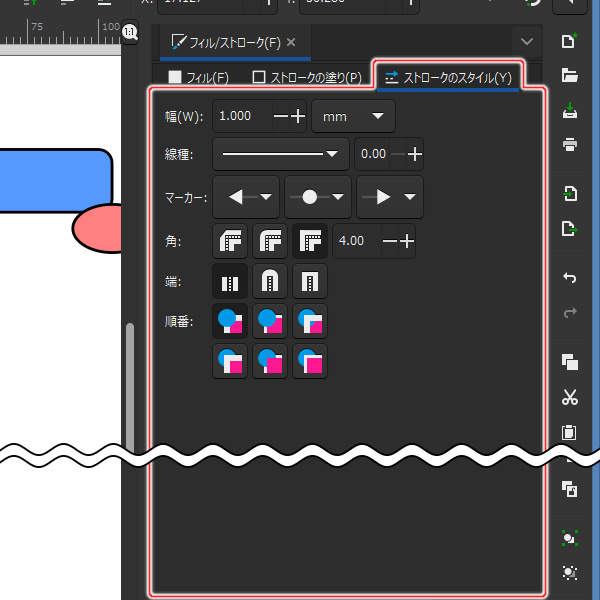Open the start marker dropdown
This screenshot has height=600, width=600.
pyautogui.click(x=248, y=197)
